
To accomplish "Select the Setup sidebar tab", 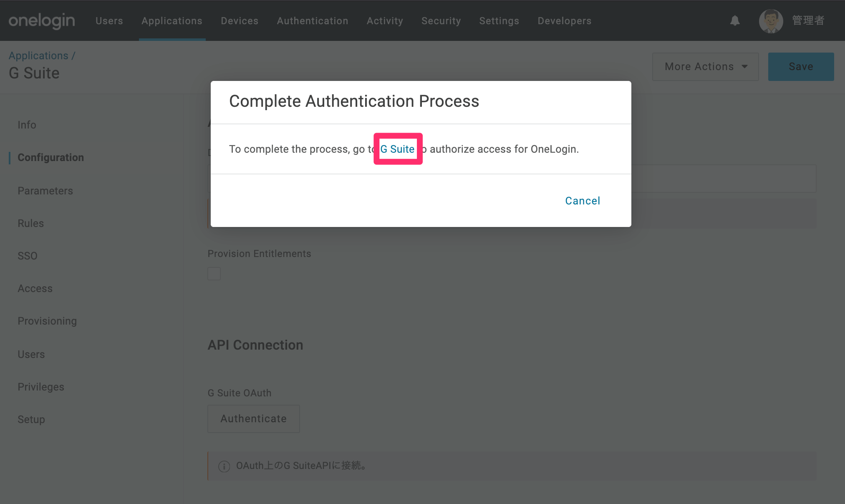I will [x=31, y=419].
